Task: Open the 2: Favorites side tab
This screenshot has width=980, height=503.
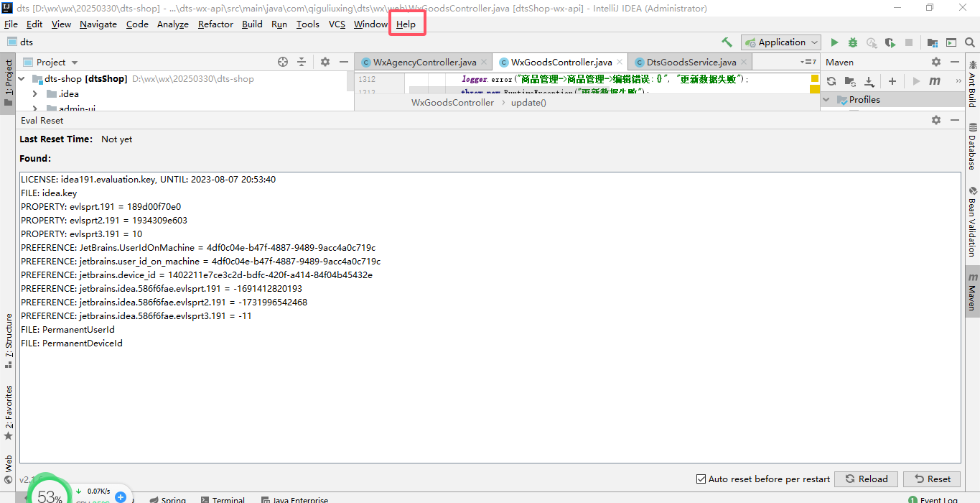Action: coord(9,412)
